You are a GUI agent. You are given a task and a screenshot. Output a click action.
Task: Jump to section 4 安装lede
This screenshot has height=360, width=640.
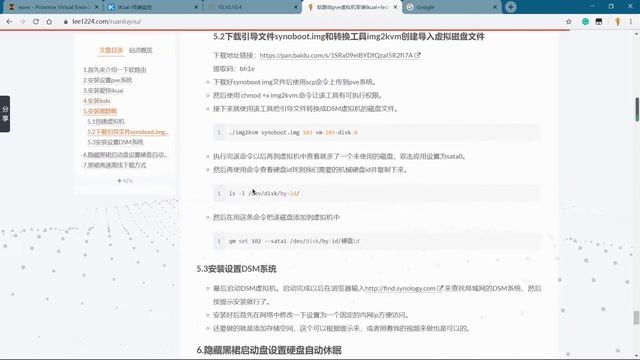tap(97, 100)
